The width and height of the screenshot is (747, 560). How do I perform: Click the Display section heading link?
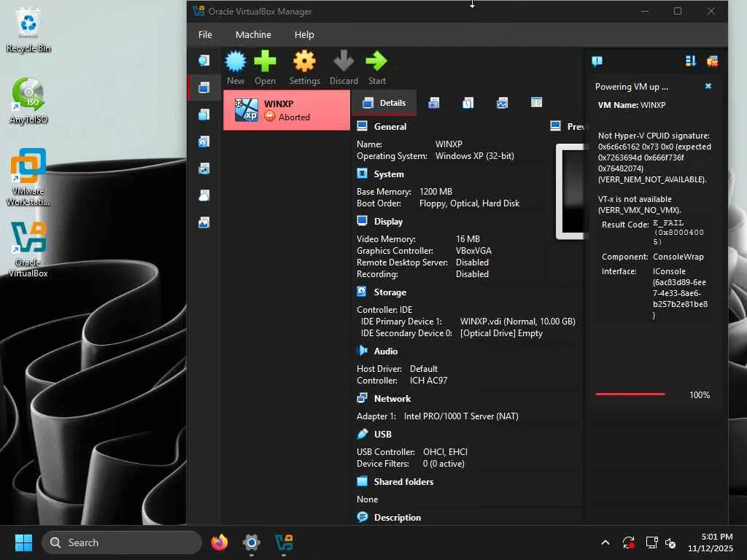coord(388,222)
